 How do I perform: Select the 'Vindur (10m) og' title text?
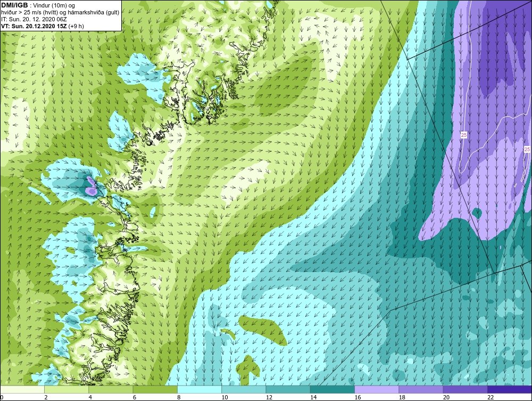(55, 5)
